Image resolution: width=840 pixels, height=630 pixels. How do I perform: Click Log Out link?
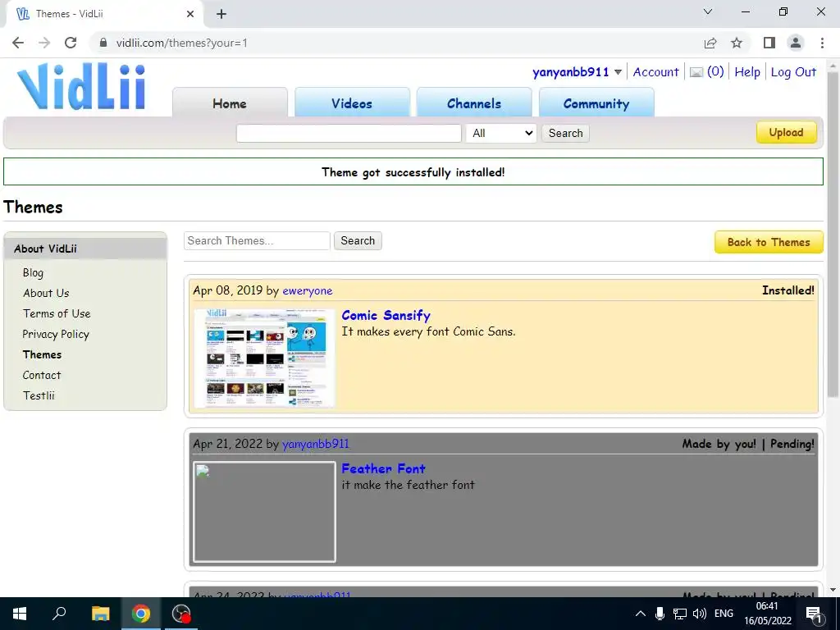(793, 72)
